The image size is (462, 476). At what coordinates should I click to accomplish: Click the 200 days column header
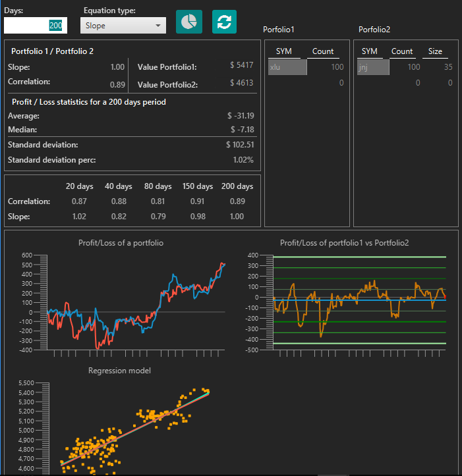237,186
